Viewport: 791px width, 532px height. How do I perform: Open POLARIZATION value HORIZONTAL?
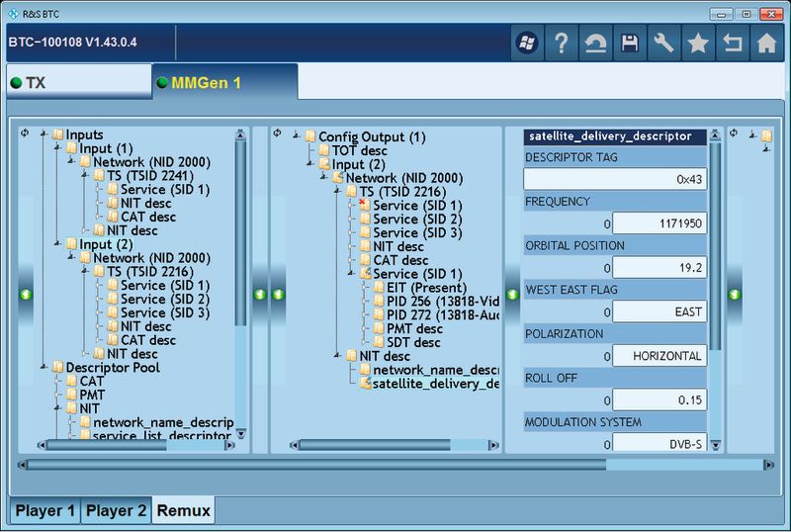click(659, 356)
